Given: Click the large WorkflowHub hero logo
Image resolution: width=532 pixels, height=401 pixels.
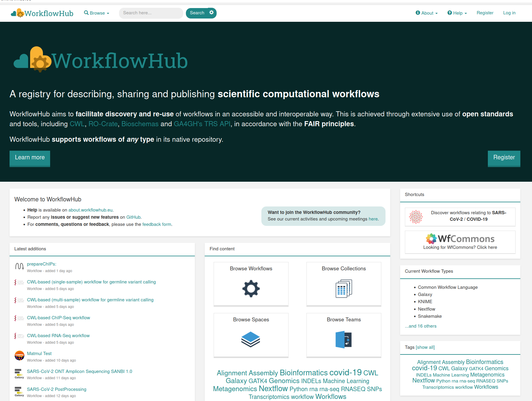Looking at the screenshot, I should (x=101, y=59).
